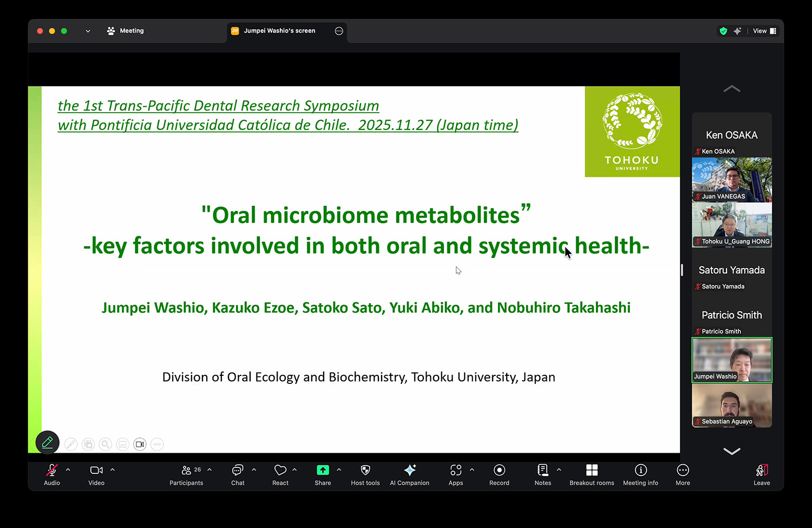Expand audio options caret next to Audio
This screenshot has height=528, width=812.
pos(68,470)
